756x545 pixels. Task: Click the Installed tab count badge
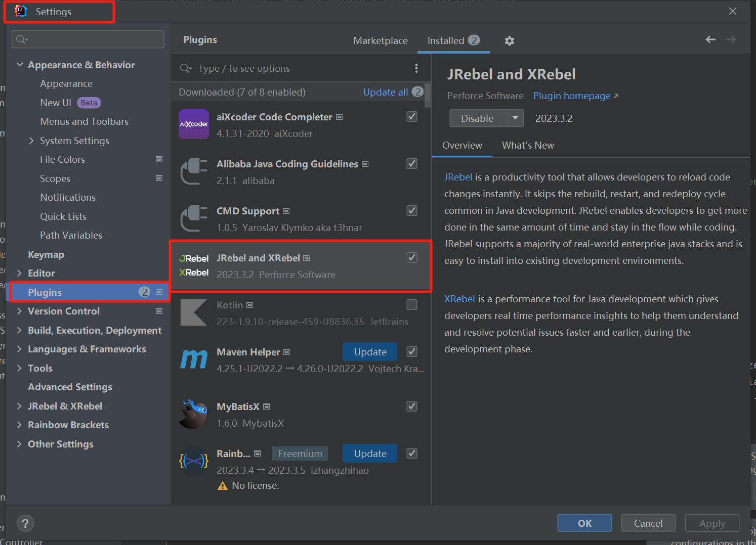pos(474,40)
